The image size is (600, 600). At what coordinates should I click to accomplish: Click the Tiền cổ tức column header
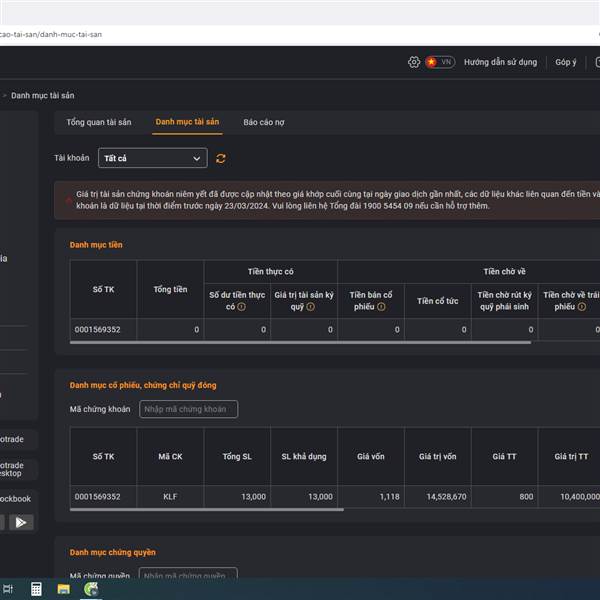point(438,301)
